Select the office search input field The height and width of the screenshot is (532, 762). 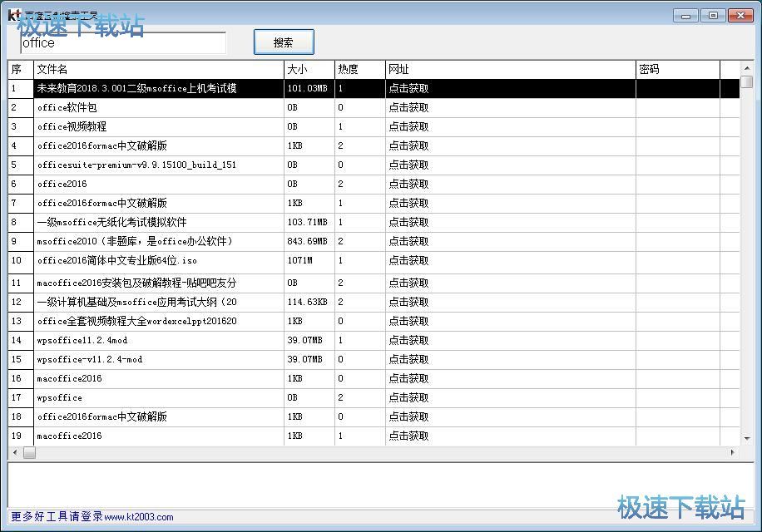121,42
